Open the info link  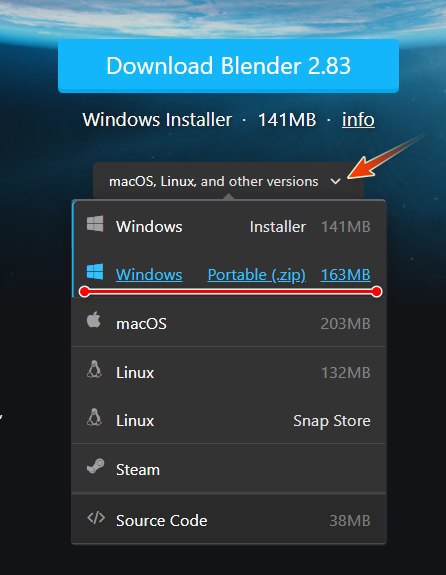click(358, 120)
